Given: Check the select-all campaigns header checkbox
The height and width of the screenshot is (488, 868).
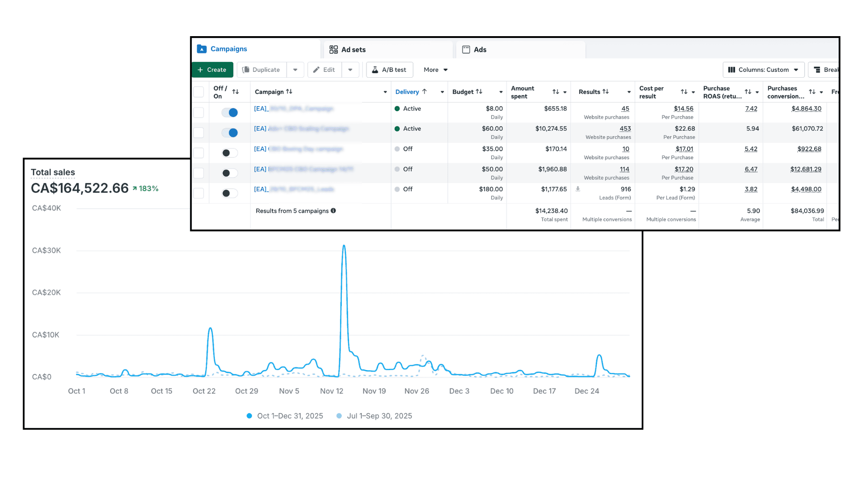Looking at the screenshot, I should coord(198,92).
